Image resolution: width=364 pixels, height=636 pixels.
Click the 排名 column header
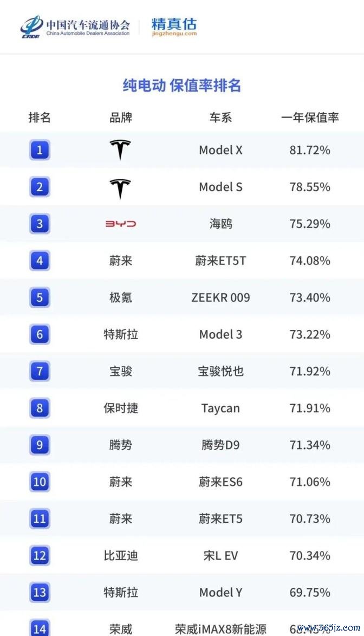40,118
